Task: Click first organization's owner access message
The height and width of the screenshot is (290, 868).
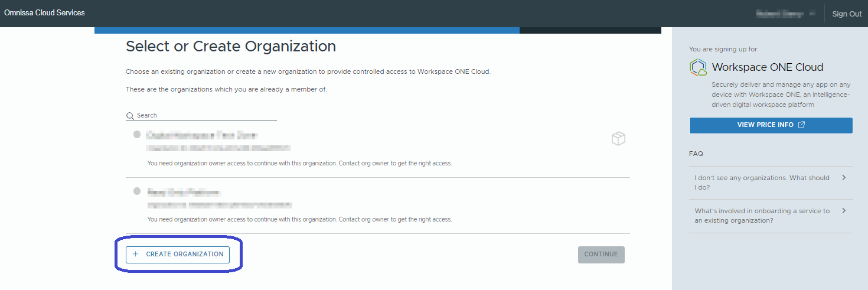Action: point(299,163)
